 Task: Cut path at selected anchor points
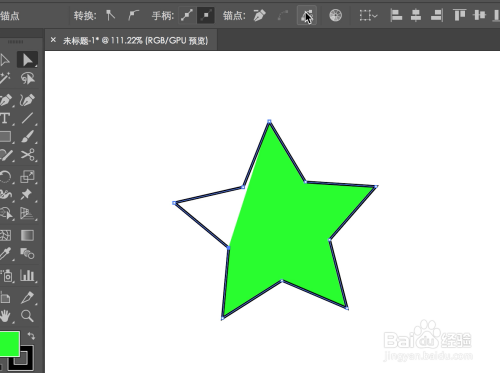[x=306, y=15]
